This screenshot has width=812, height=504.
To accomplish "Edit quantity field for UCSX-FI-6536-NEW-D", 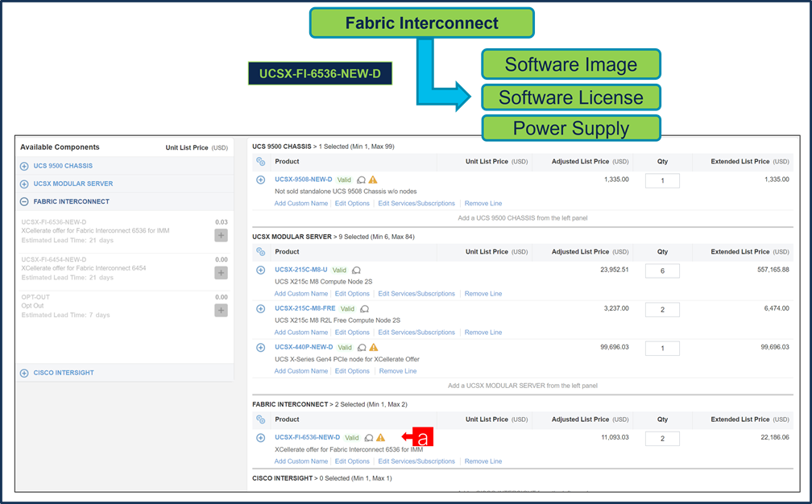I will pos(662,438).
